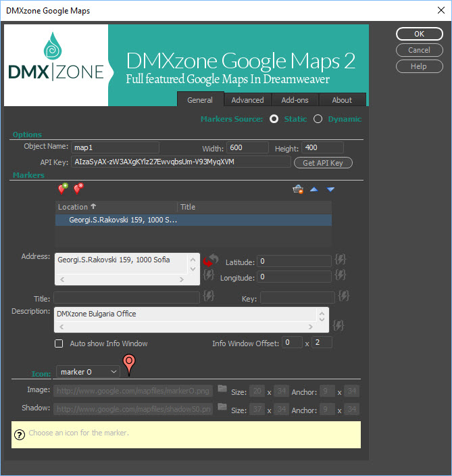Open dynamic data binding for Longitude
This screenshot has width=452, height=476.
(341, 275)
